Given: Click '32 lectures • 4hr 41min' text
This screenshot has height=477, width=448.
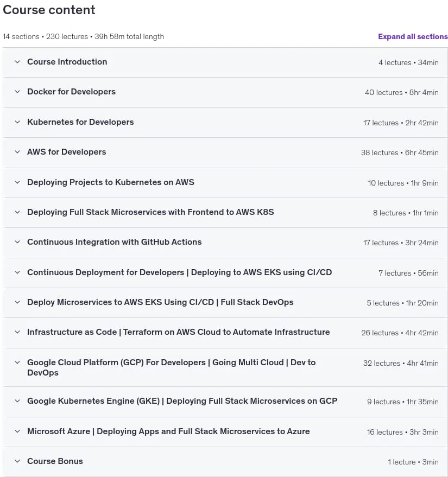Looking at the screenshot, I should [x=401, y=363].
